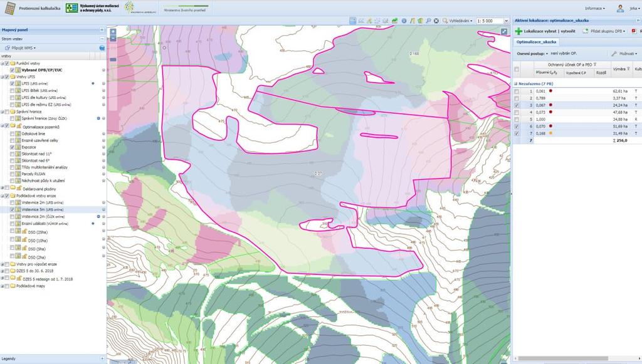The image size is (642, 364).
Task: Open the map scale 1:5 000 dropdown
Action: tap(506, 21)
